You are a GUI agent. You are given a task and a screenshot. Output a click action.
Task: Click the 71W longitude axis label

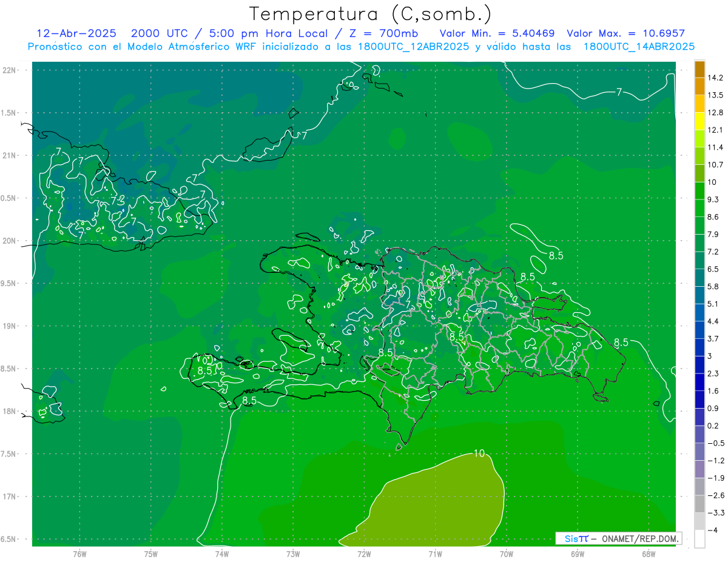point(435,554)
